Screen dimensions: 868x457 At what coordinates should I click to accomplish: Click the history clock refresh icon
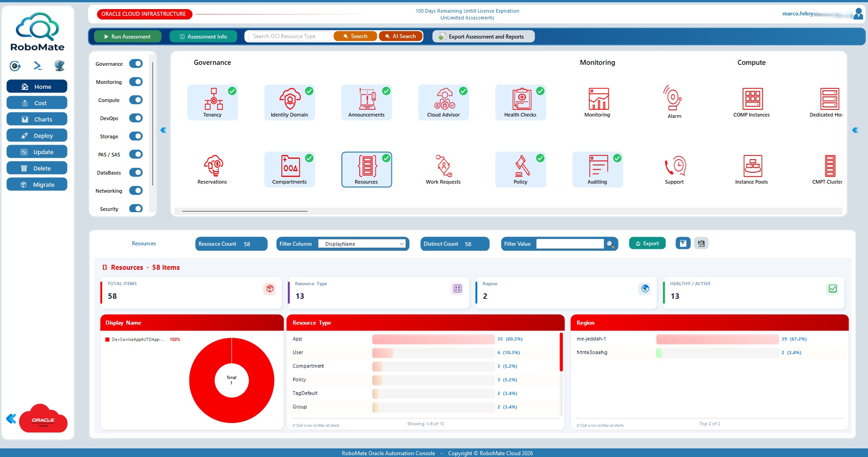click(15, 66)
